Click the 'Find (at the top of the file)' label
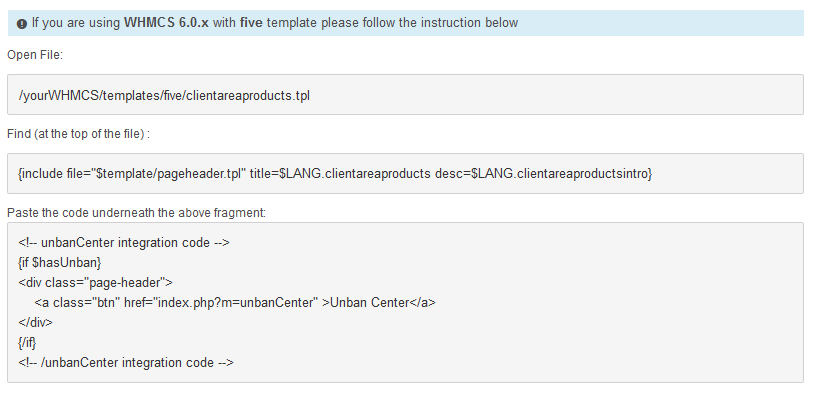The height and width of the screenshot is (397, 813). [78, 134]
